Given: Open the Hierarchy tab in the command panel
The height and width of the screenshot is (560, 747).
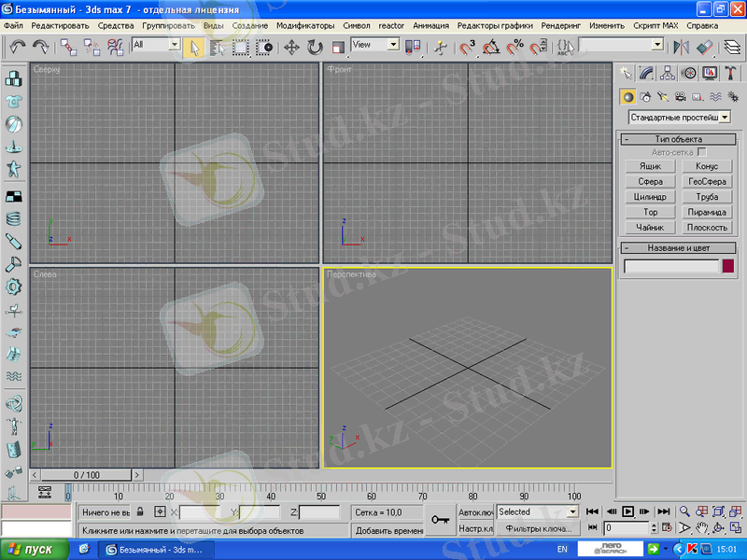Looking at the screenshot, I should (x=667, y=73).
